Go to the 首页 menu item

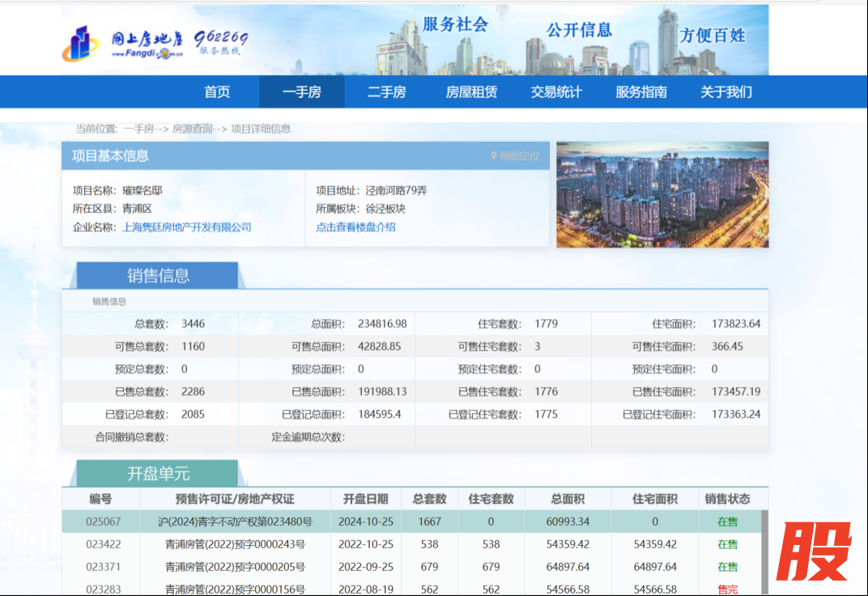[215, 92]
